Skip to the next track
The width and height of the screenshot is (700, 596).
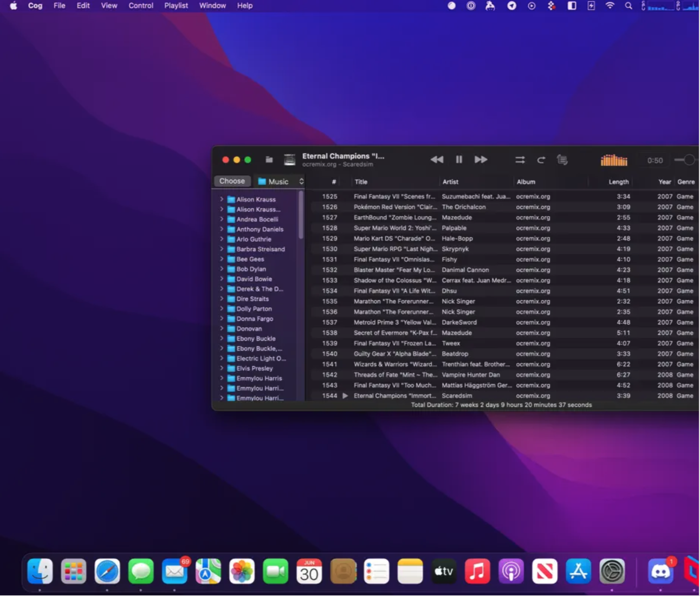(481, 160)
